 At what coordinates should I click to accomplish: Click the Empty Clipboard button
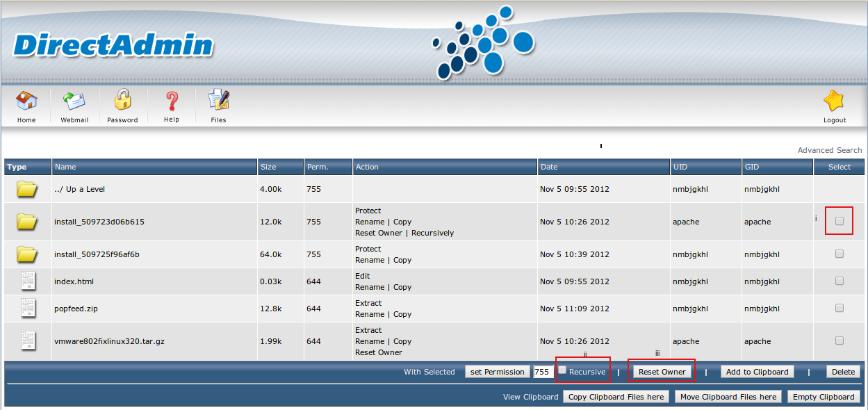coord(824,397)
